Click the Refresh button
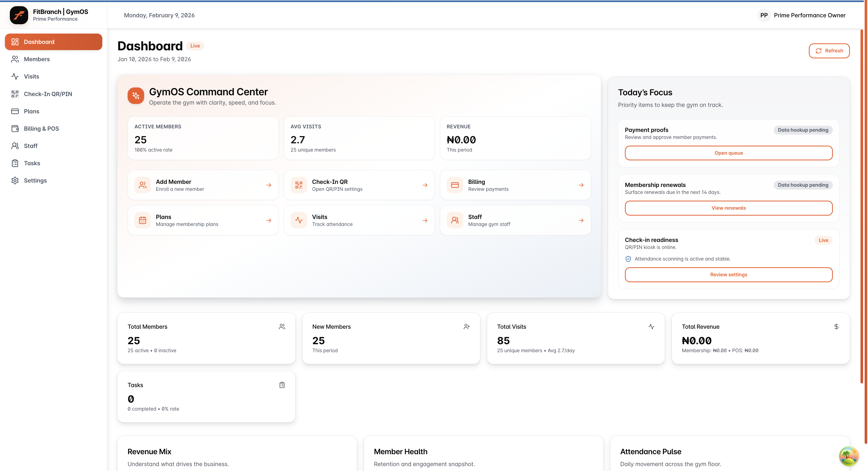Image resolution: width=868 pixels, height=471 pixels. 829,51
